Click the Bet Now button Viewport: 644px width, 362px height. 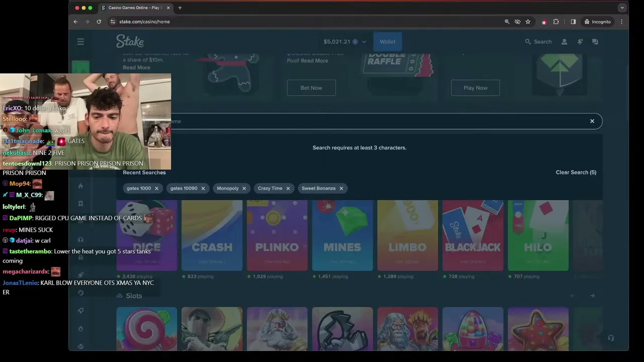pos(311,88)
